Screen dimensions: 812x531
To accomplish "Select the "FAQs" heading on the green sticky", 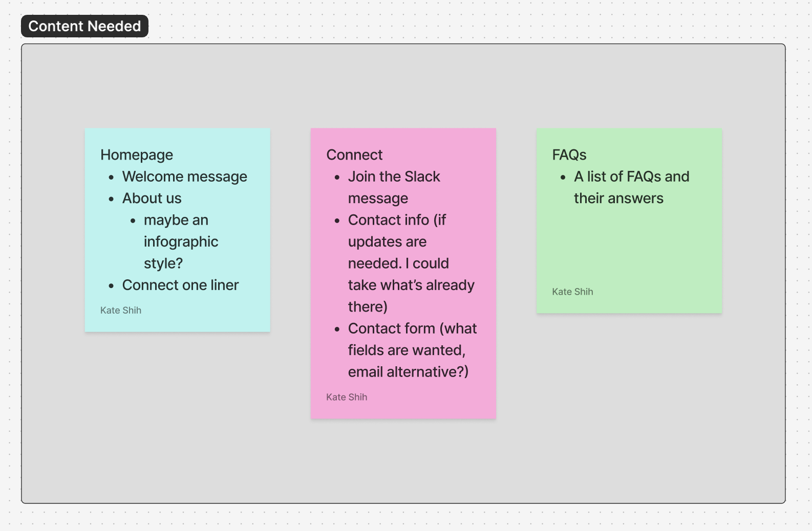I will point(569,154).
